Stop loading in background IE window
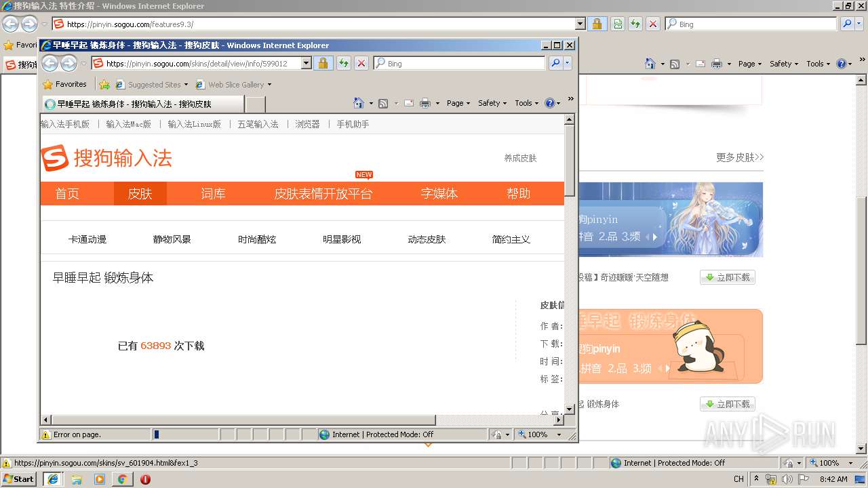868x488 pixels. click(x=653, y=24)
